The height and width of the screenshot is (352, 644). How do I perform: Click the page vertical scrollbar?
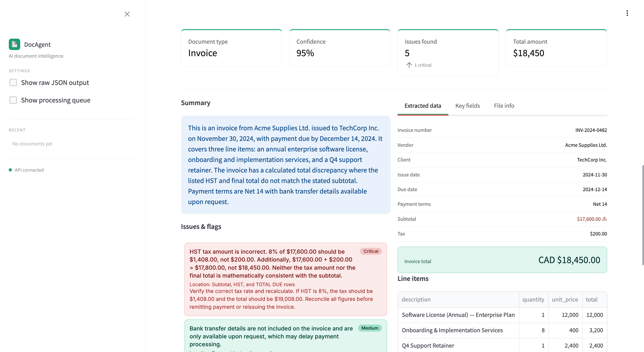(642, 215)
